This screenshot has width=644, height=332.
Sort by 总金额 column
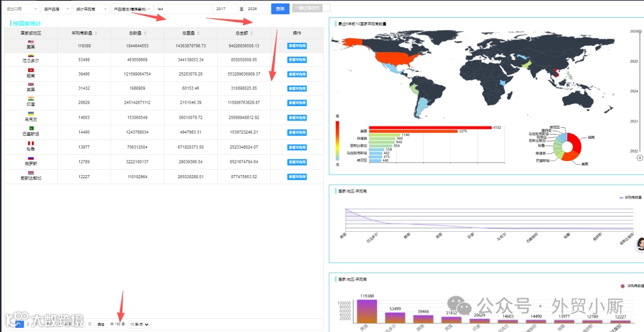[252, 33]
